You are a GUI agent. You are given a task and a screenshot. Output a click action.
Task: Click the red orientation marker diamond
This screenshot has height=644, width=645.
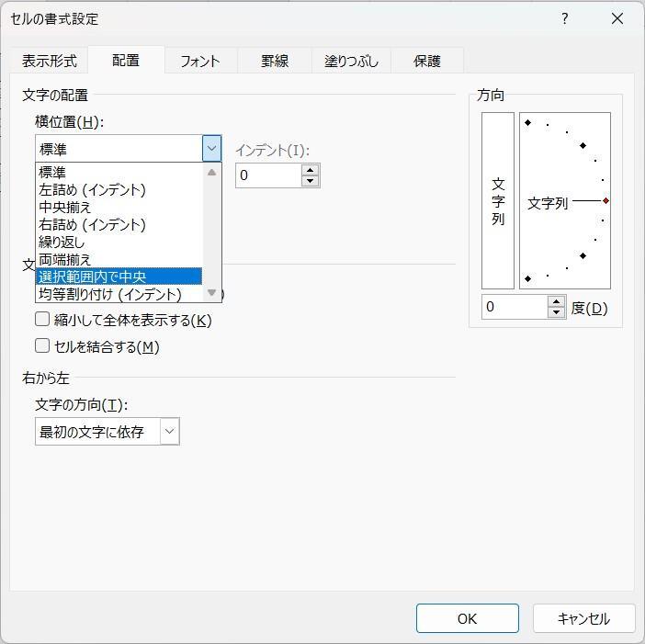(x=605, y=200)
